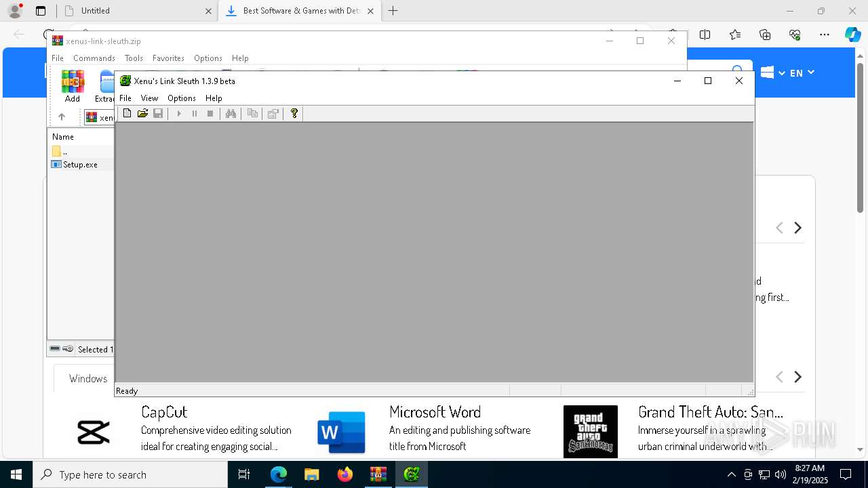The height and width of the screenshot is (488, 868).
Task: Close the Untitled browser tab
Action: click(208, 11)
